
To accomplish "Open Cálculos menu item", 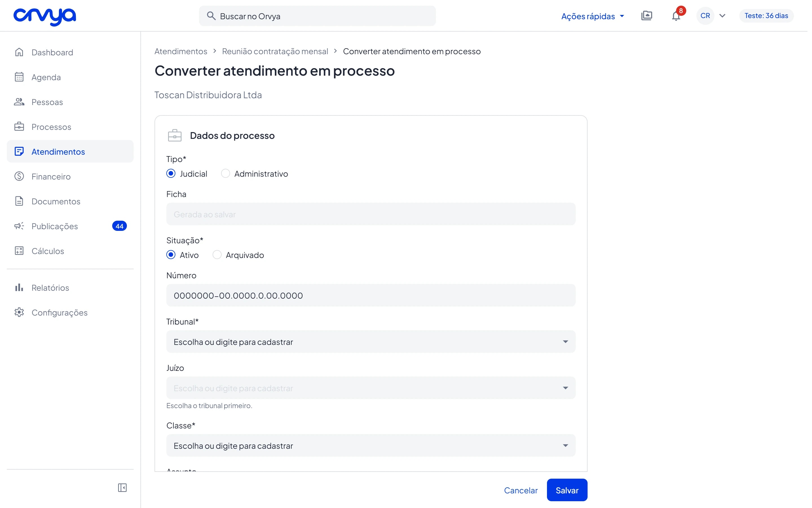I will [x=70, y=251].
